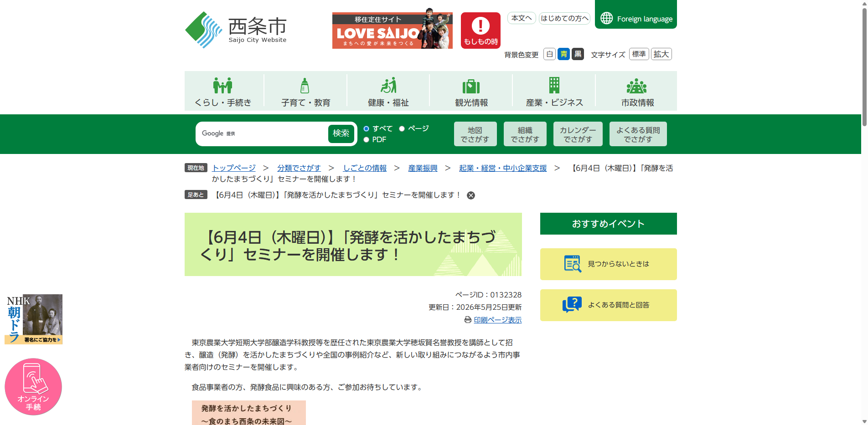868x425 pixels.
Task: Set background color to white 白
Action: 549,54
